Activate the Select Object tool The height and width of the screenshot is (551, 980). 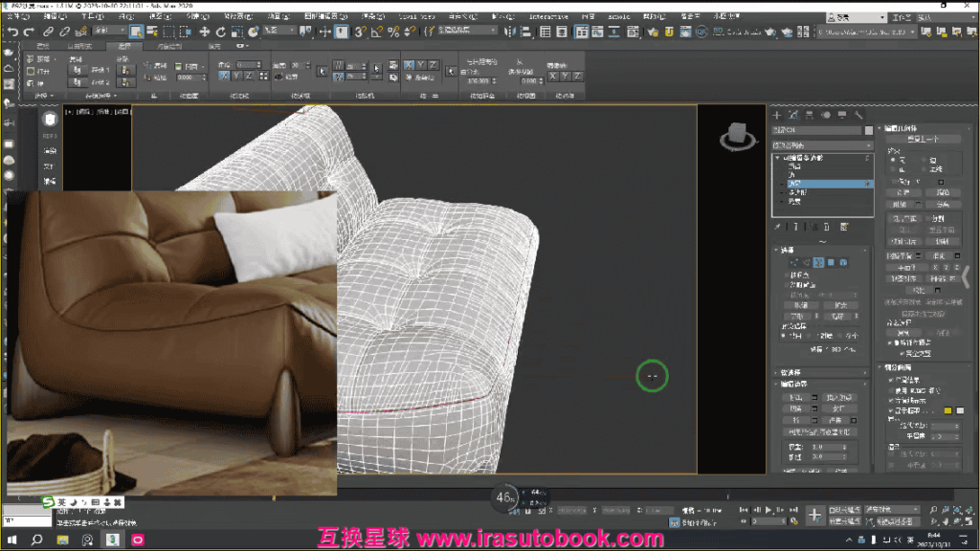click(136, 32)
